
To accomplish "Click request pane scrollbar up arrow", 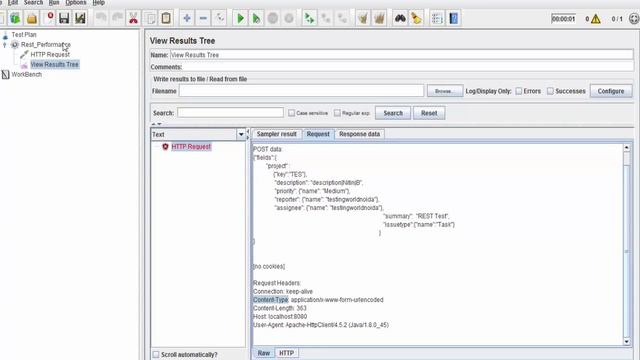I will click(627, 147).
